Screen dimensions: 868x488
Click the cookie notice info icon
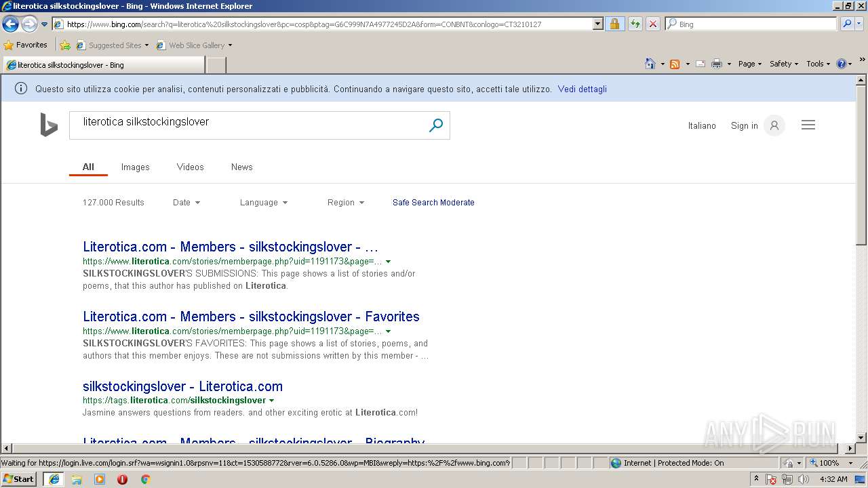(x=21, y=89)
